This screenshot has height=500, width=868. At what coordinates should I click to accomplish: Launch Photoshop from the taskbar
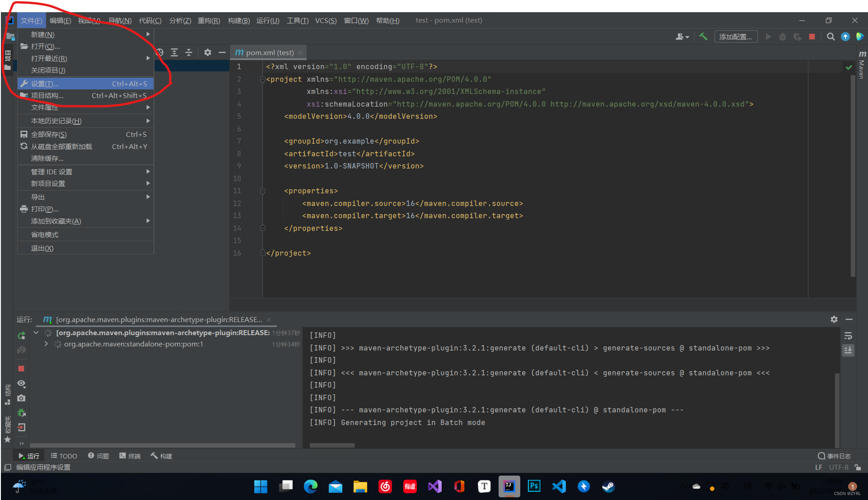click(x=534, y=486)
